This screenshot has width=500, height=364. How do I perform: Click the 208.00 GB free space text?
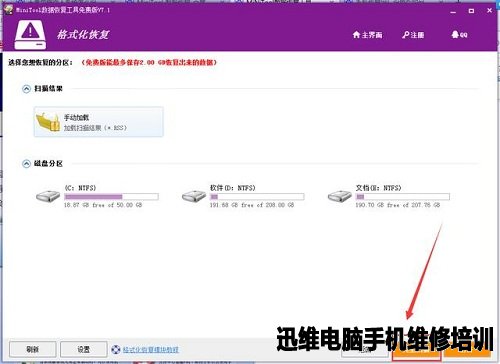coord(252,205)
